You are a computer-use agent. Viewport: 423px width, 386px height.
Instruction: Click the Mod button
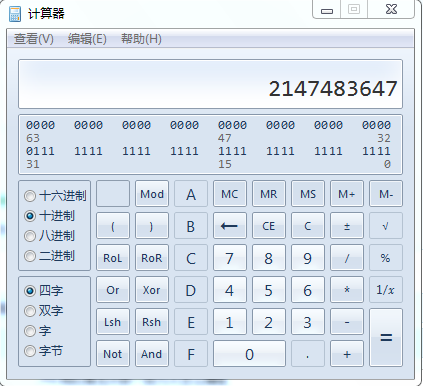coord(152,194)
